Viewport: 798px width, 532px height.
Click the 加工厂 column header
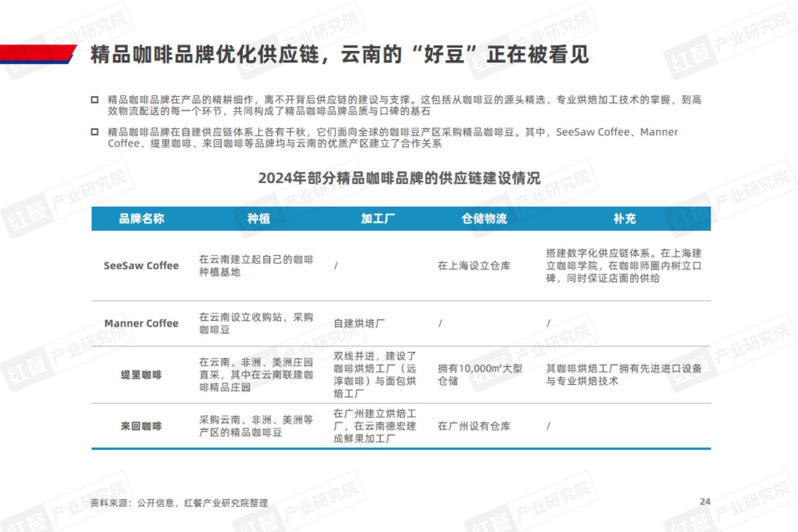tap(378, 219)
